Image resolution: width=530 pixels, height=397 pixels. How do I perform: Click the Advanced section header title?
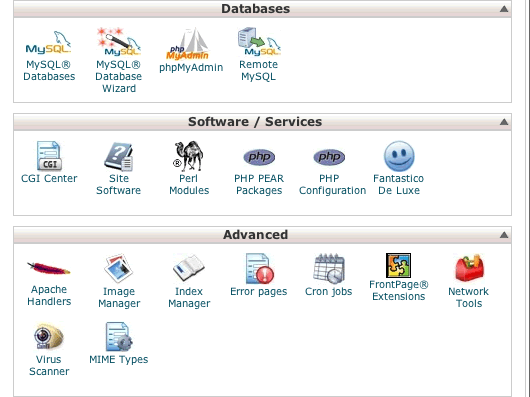coord(256,234)
